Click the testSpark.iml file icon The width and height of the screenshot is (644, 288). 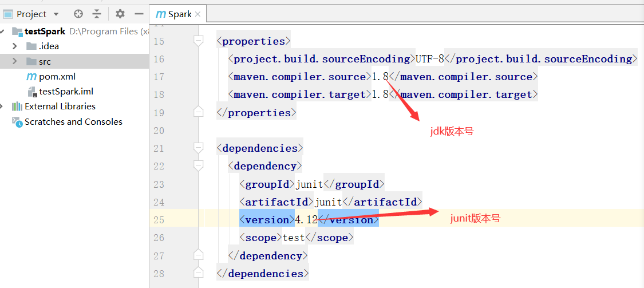point(32,91)
